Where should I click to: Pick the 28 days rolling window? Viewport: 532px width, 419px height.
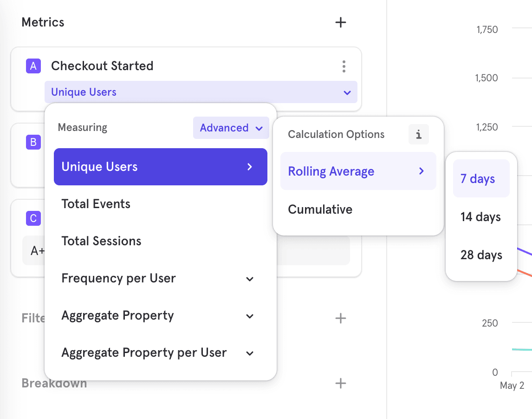click(x=481, y=255)
